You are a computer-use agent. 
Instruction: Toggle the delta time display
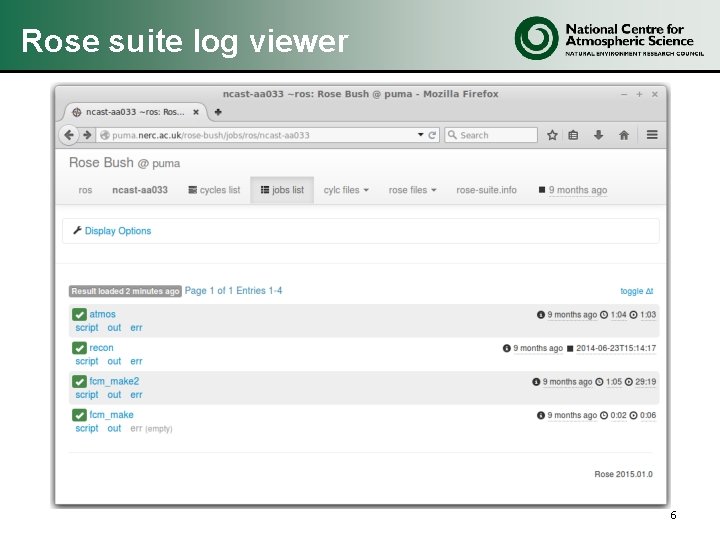tap(636, 291)
